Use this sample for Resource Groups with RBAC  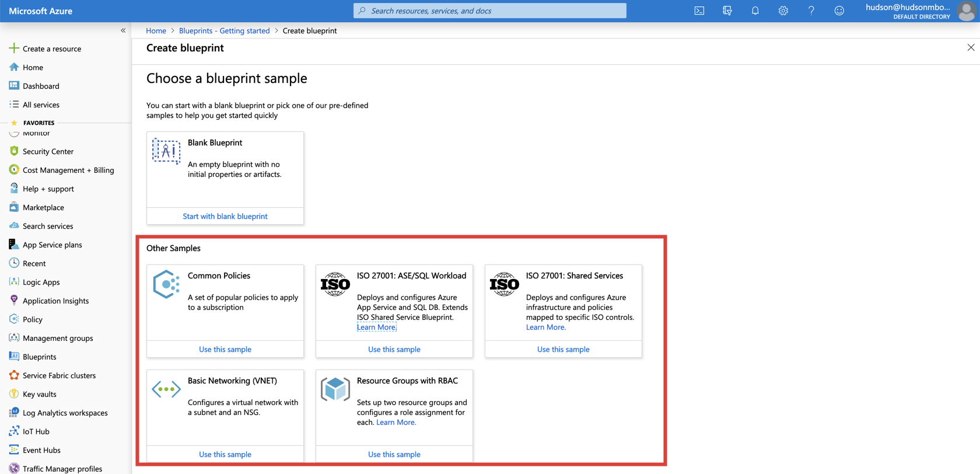pos(394,454)
